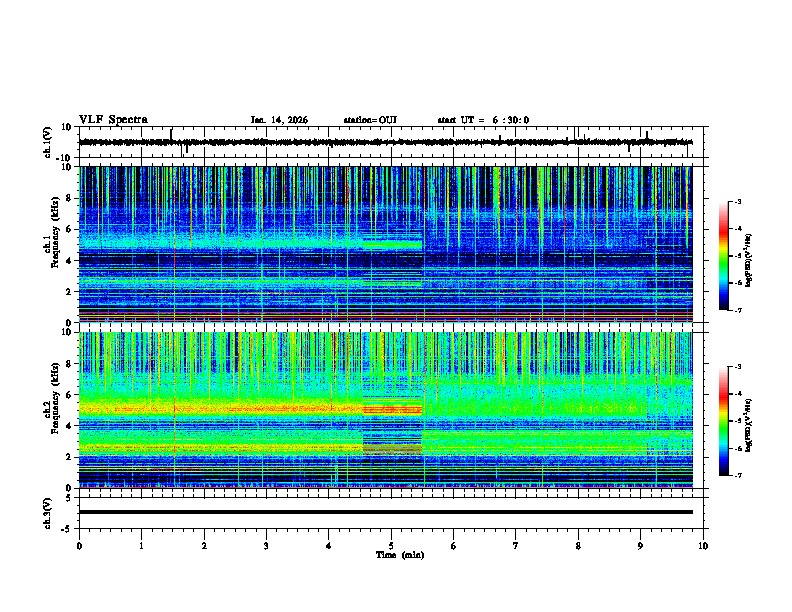Click the thick black ch.3 trace line
The image size is (792, 612).
(386, 512)
